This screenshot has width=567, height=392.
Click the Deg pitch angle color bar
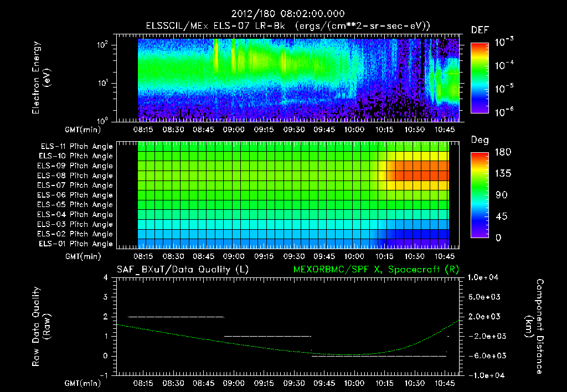480,195
